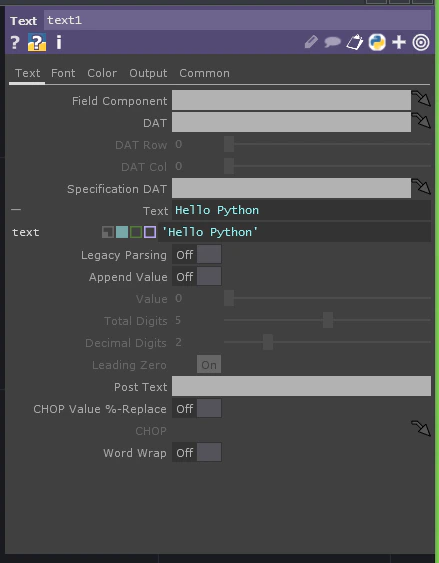Click the Specification DAT input field
439x563 pixels.
click(x=291, y=188)
